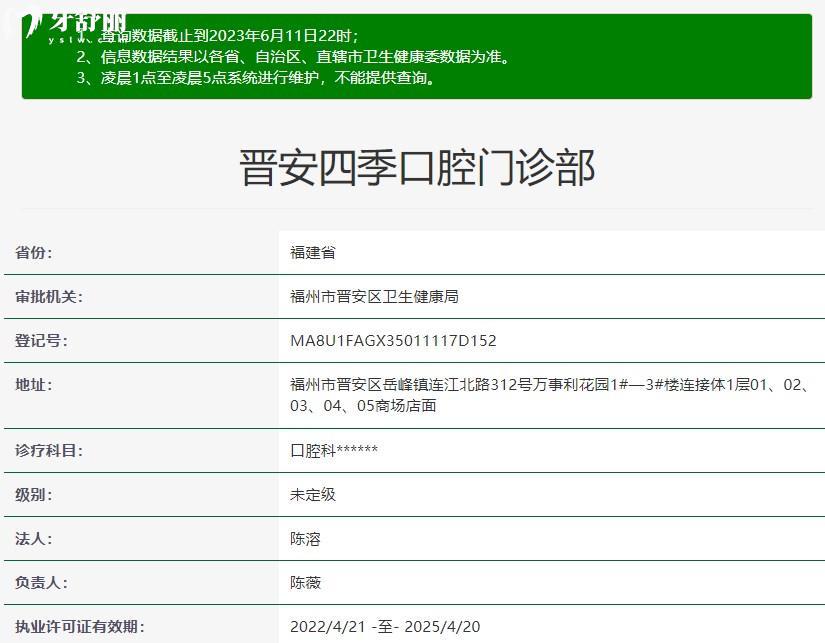Click the 未定级 level value
The height and width of the screenshot is (643, 825).
coord(313,495)
